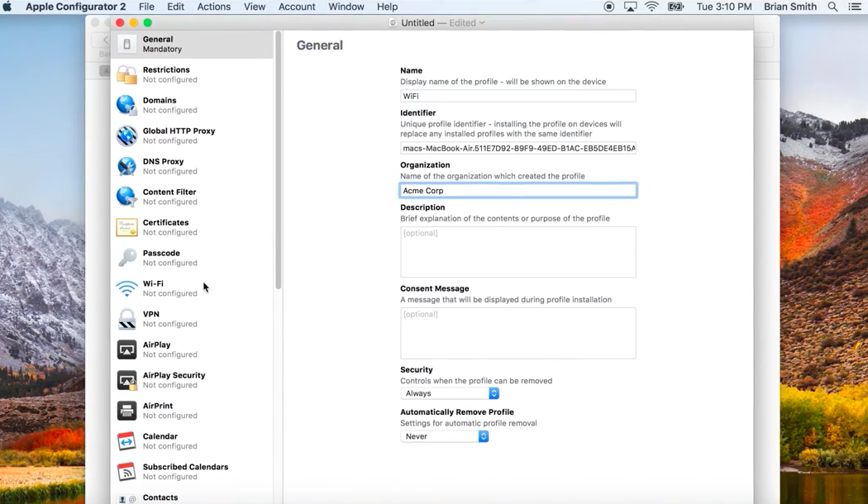Click the DNS Proxy icon
This screenshot has width=868, height=504.
(126, 166)
